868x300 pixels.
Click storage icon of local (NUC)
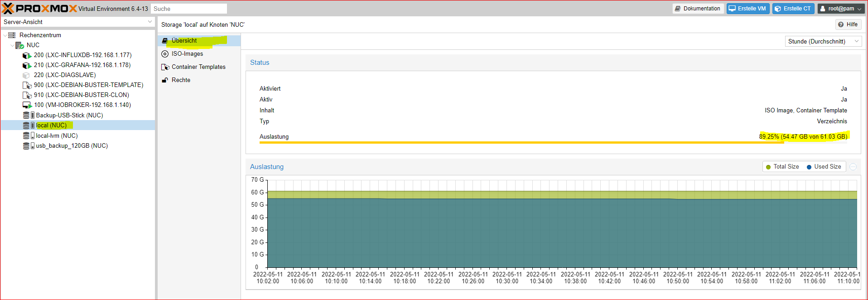pyautogui.click(x=29, y=126)
